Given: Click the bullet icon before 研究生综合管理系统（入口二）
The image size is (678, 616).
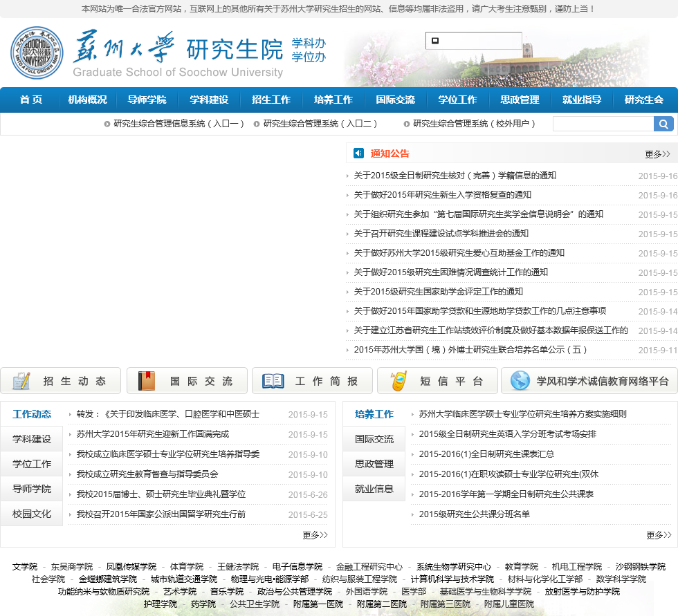Looking at the screenshot, I should [x=257, y=124].
